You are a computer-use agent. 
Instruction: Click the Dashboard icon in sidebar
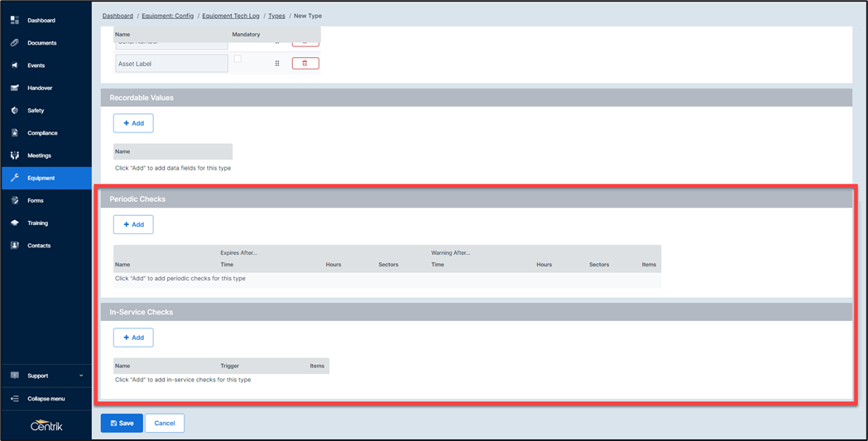coord(14,20)
